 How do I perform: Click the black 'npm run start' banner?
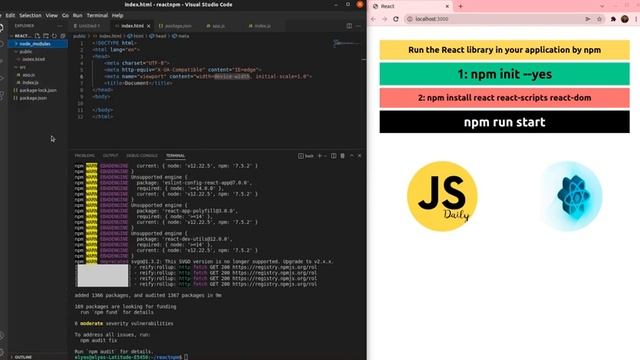point(504,122)
